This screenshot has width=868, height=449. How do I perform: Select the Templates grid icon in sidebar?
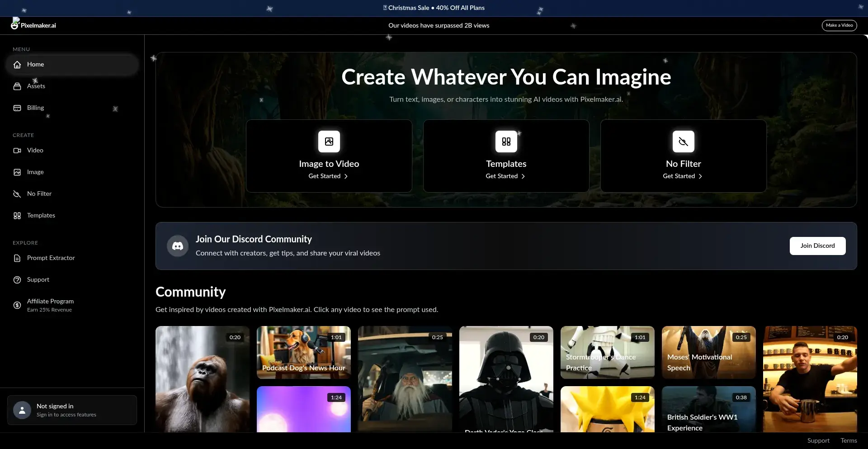tap(17, 215)
